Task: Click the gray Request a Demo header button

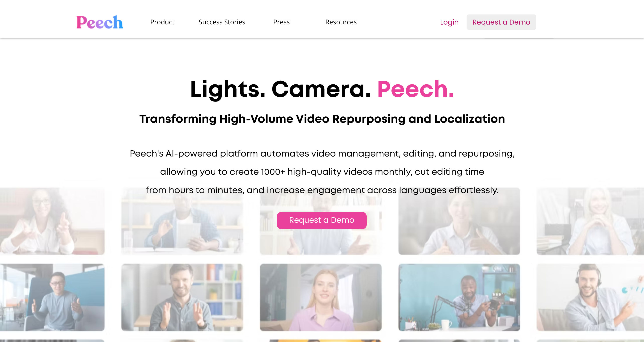Action: coord(501,22)
